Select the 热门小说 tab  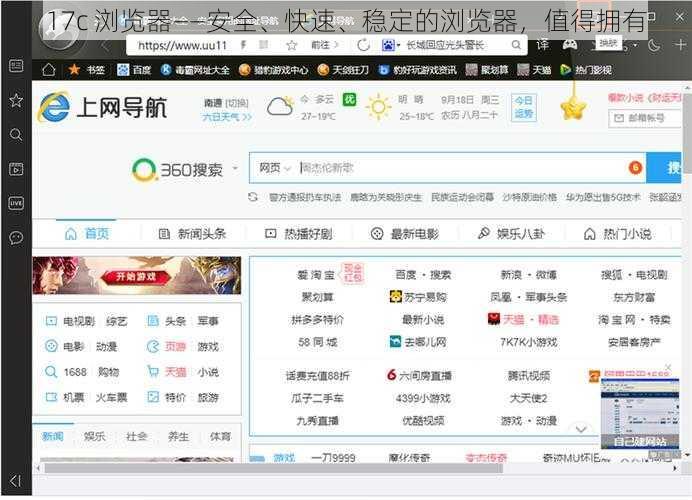click(x=617, y=234)
